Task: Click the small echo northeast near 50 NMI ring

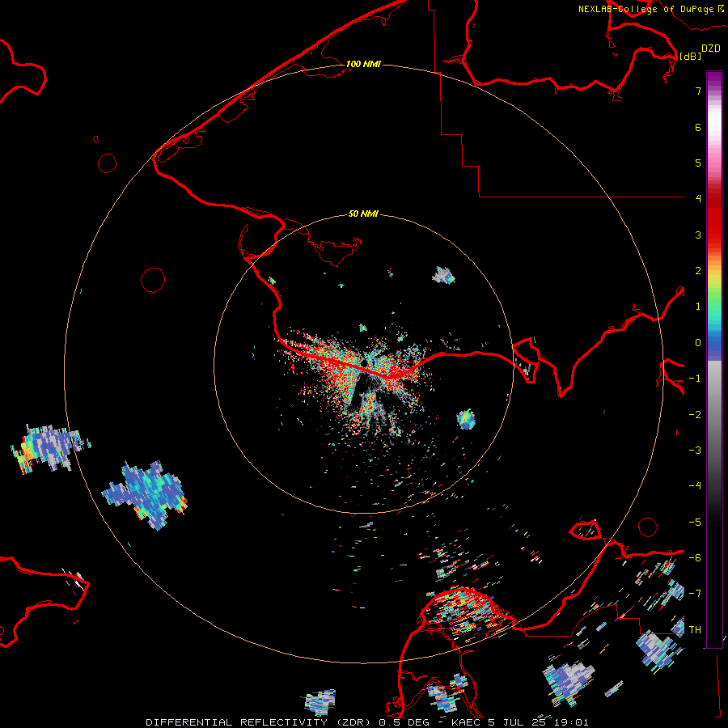Action: tap(444, 275)
